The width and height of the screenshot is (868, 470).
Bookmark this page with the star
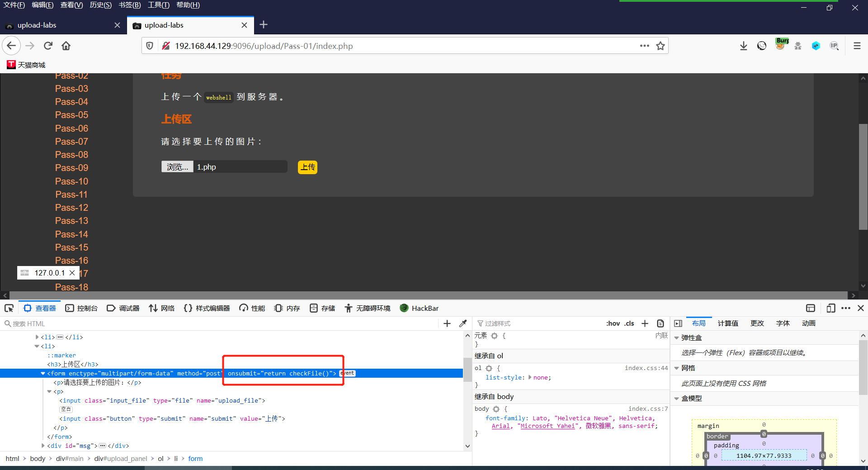tap(660, 46)
